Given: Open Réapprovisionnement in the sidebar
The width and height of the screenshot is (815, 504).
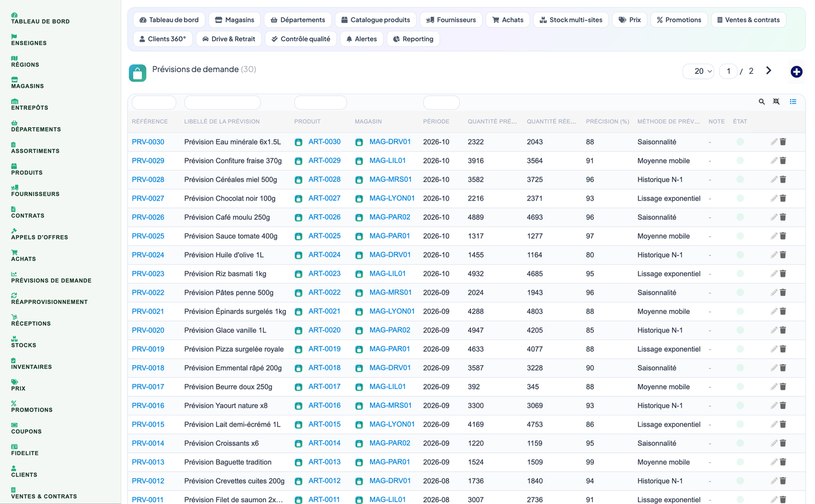Looking at the screenshot, I should tap(50, 299).
